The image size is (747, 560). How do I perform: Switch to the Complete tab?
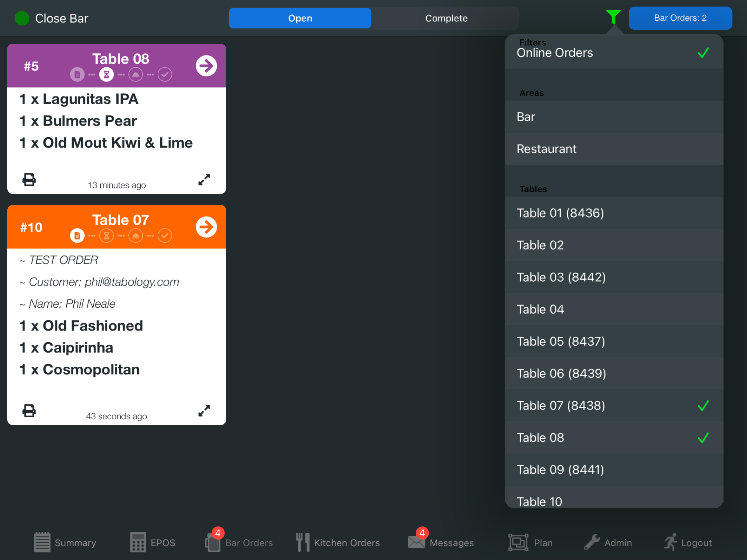[x=446, y=18]
